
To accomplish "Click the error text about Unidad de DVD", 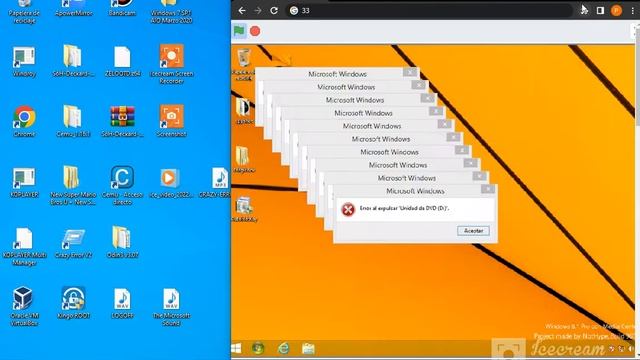I will pos(404,208).
